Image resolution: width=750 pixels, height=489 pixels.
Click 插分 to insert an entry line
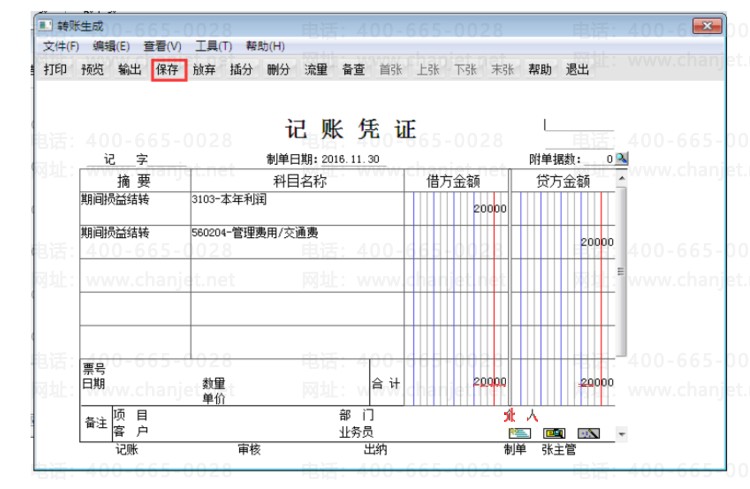pyautogui.click(x=241, y=70)
